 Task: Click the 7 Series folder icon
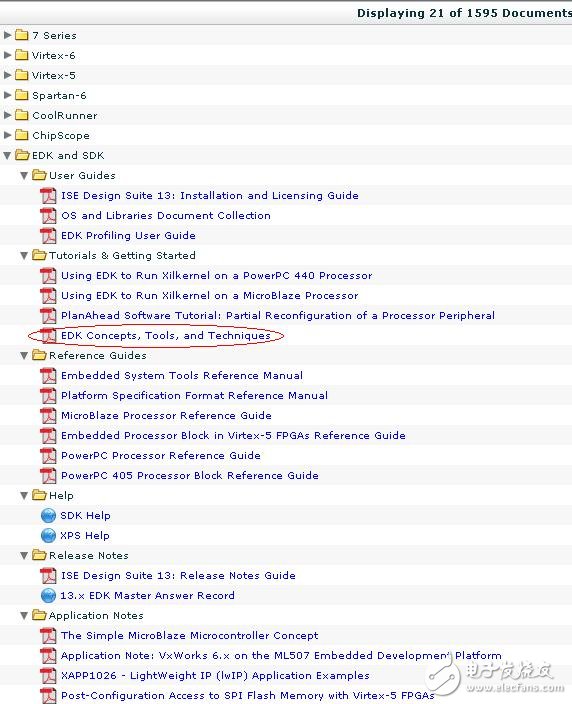22,35
